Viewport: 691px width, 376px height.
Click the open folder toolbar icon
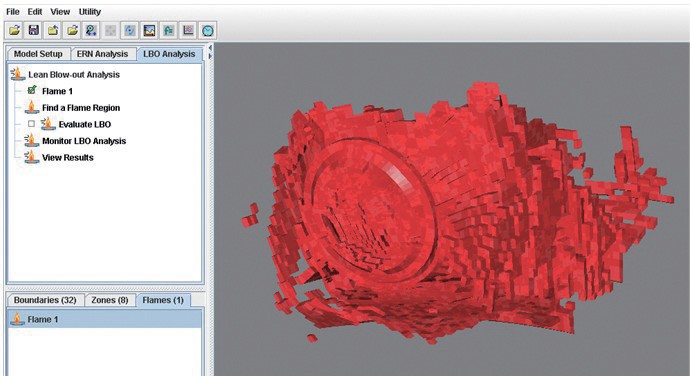pos(15,30)
